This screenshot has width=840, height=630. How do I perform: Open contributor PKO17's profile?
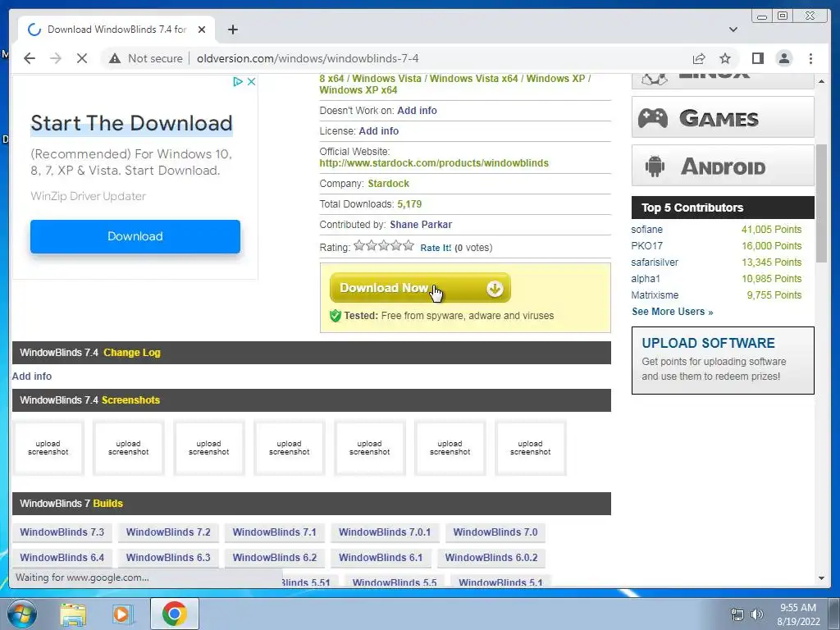pos(646,246)
